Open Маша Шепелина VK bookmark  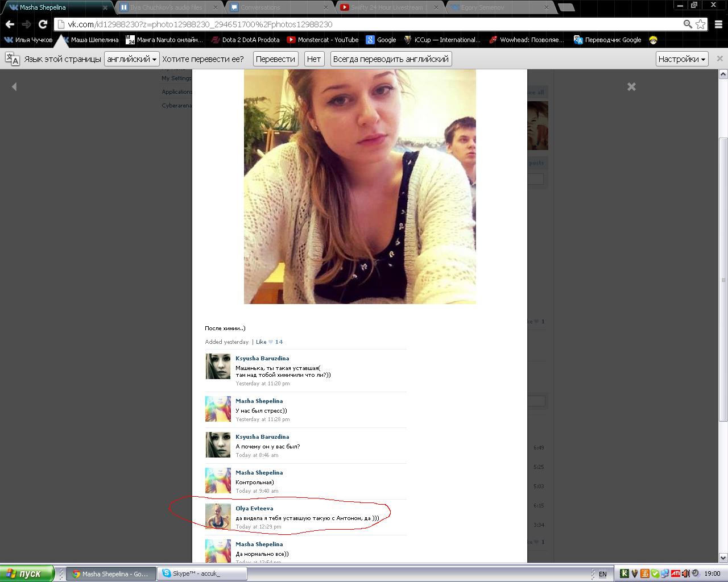(90, 40)
